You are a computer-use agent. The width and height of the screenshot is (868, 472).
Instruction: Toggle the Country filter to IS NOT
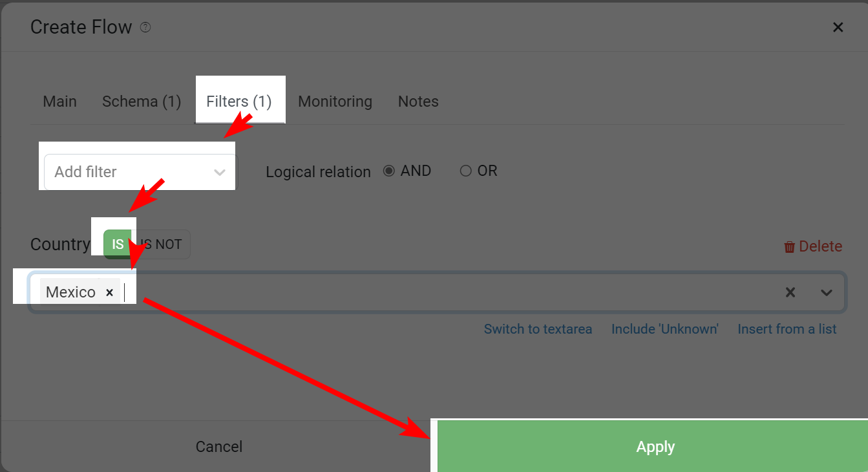(x=161, y=244)
